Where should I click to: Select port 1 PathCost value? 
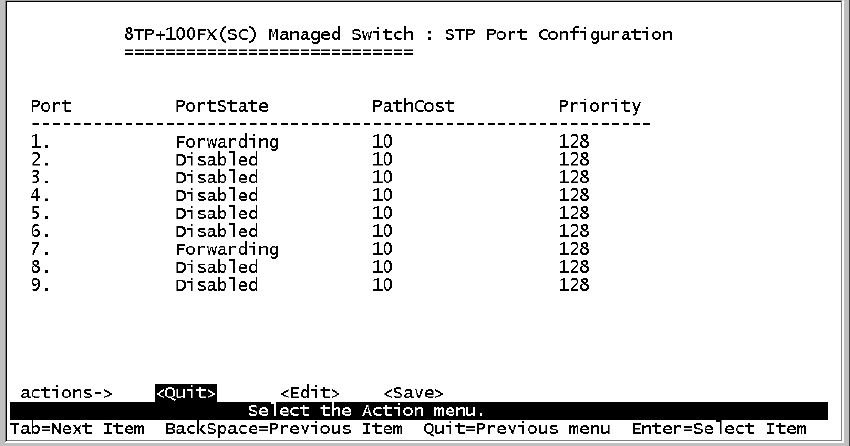point(382,142)
